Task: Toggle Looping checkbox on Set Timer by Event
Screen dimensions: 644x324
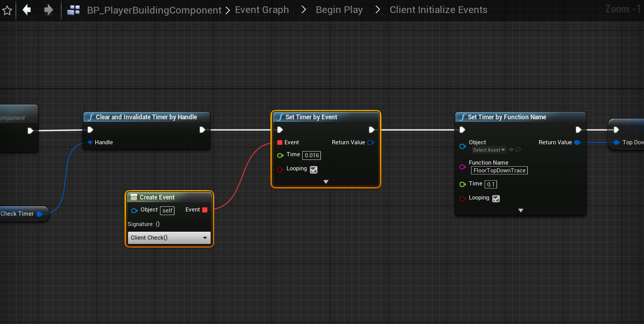Action: (314, 169)
